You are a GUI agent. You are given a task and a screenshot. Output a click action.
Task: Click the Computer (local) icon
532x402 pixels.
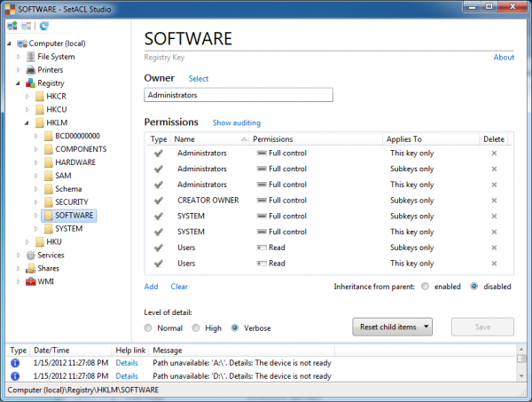point(22,43)
